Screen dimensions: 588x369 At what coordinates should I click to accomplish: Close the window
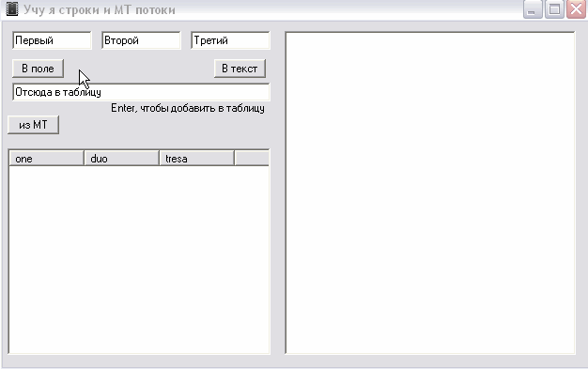coord(577,9)
